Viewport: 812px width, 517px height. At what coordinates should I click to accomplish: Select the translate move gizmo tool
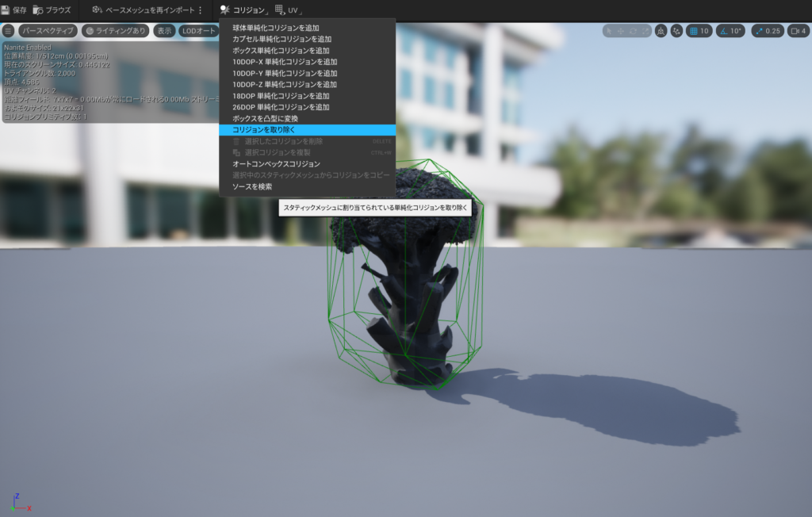coord(621,31)
